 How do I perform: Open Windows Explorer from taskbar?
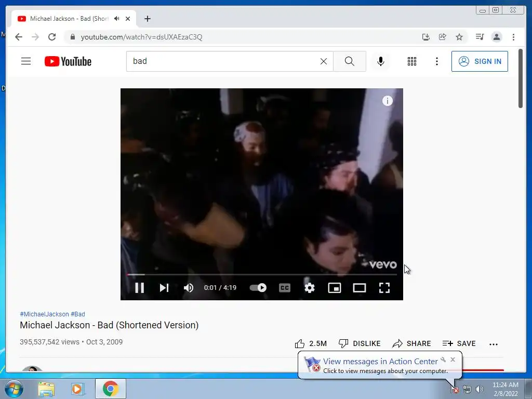tap(46, 389)
